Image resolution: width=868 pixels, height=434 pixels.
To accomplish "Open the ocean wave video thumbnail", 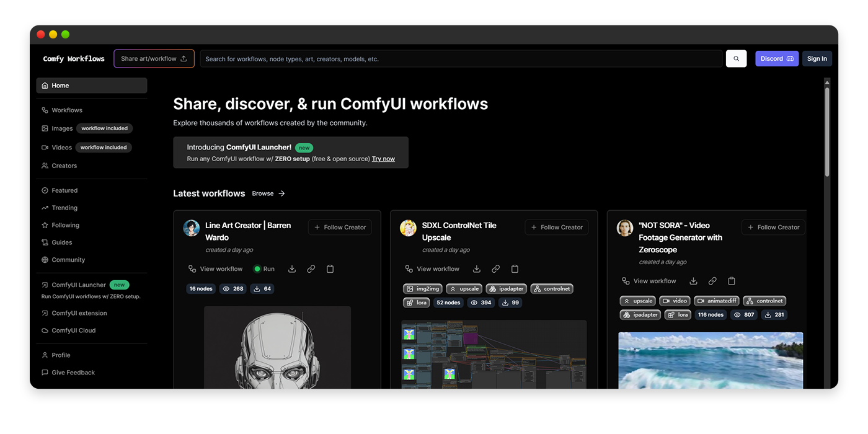I will click(711, 360).
